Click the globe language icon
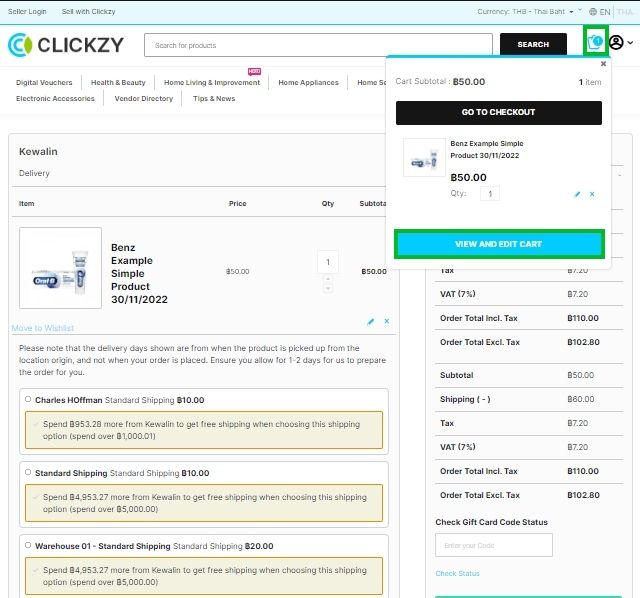 tap(593, 12)
